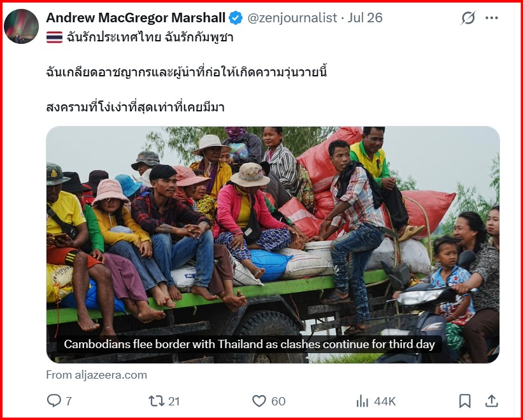
Task: Click the 44K views count
Action: pyautogui.click(x=385, y=402)
